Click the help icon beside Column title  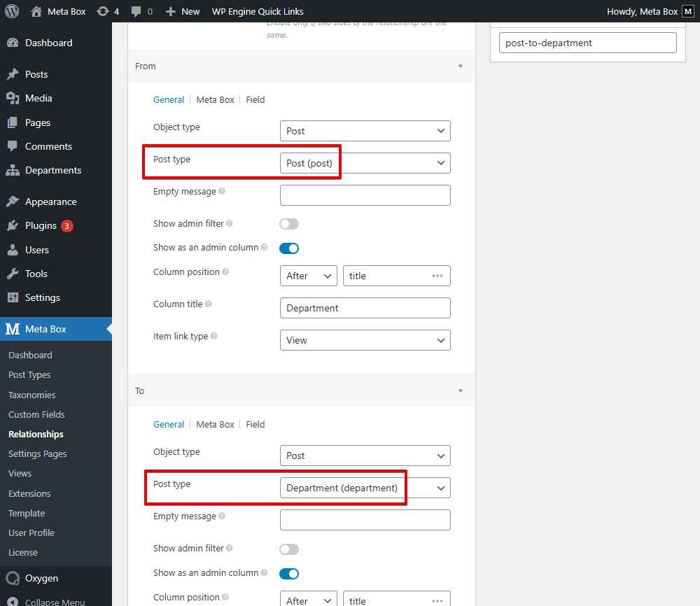click(209, 304)
